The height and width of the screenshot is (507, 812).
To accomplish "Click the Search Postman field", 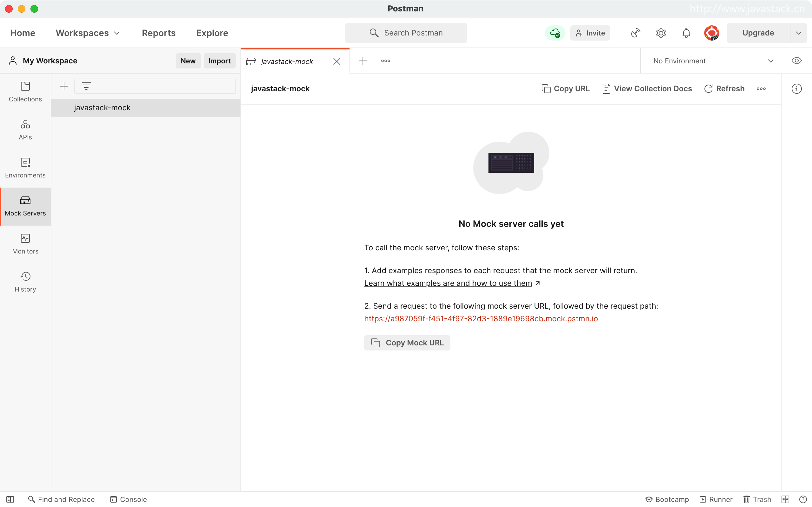I will point(406,33).
